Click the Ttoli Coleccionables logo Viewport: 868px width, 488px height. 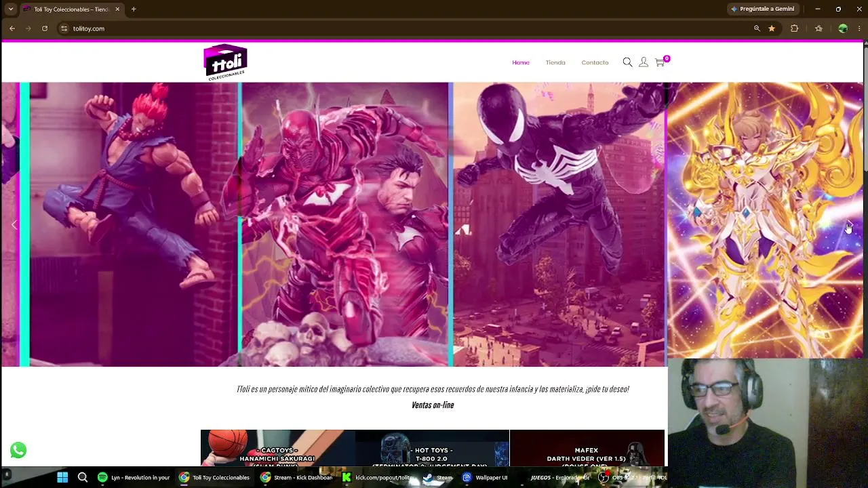coord(225,62)
